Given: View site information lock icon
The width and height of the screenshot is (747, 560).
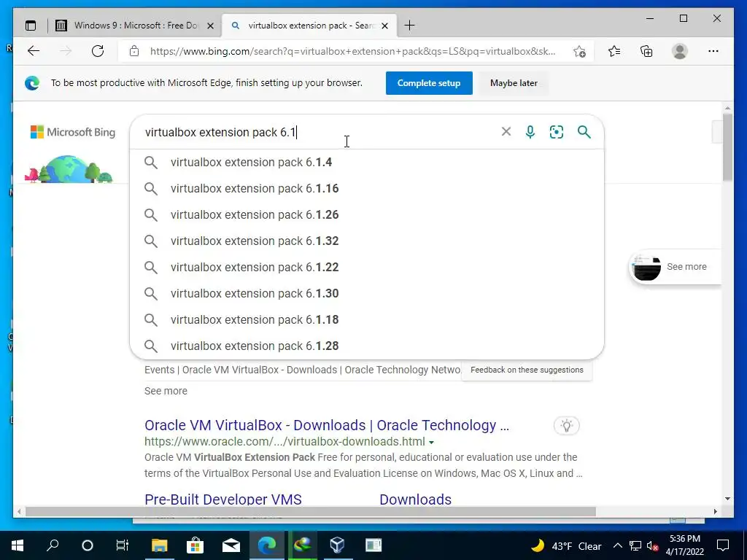Looking at the screenshot, I should [134, 51].
